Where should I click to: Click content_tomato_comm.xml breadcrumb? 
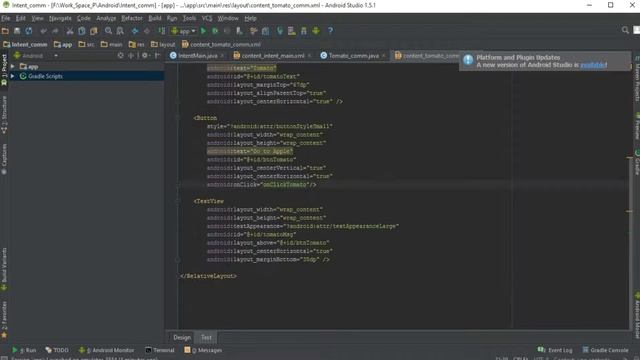pyautogui.click(x=221, y=44)
